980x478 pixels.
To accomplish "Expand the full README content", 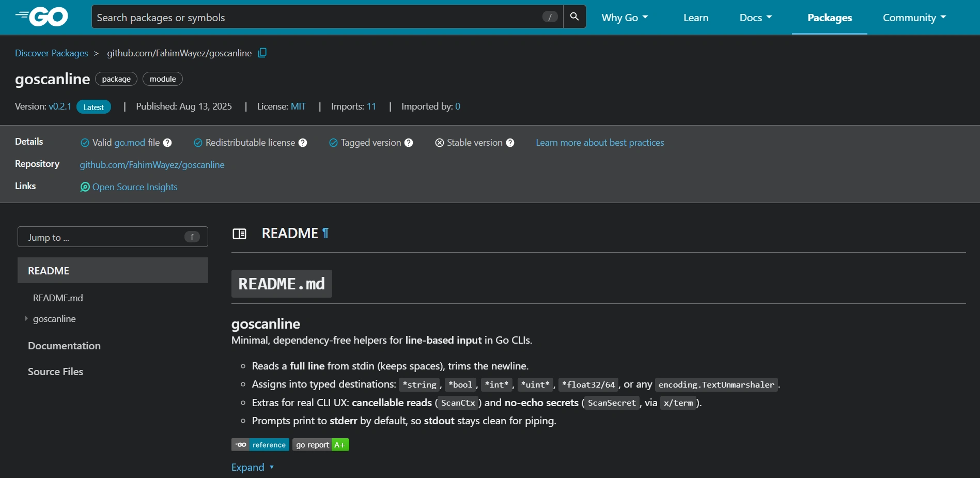I will click(253, 467).
